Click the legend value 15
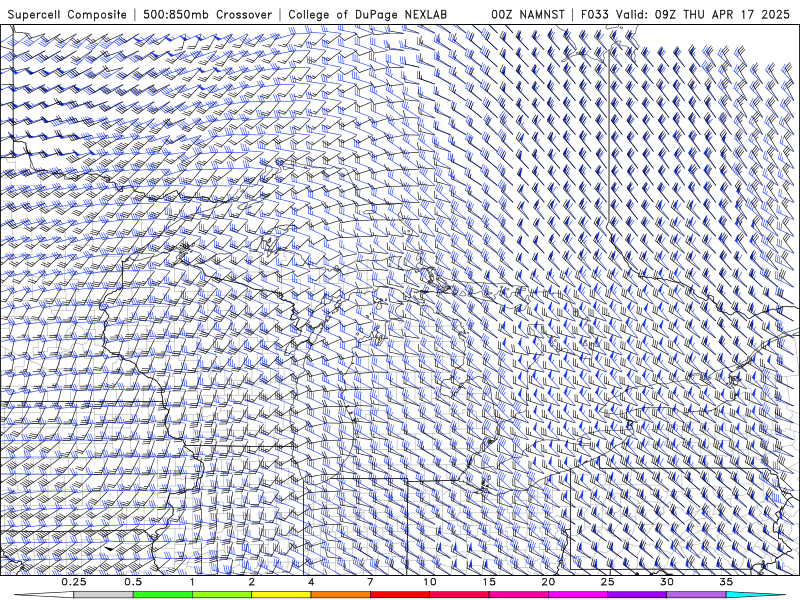 coord(489,582)
